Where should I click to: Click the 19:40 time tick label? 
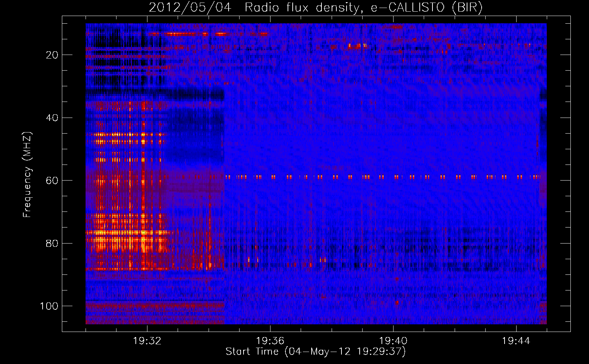pos(393,341)
